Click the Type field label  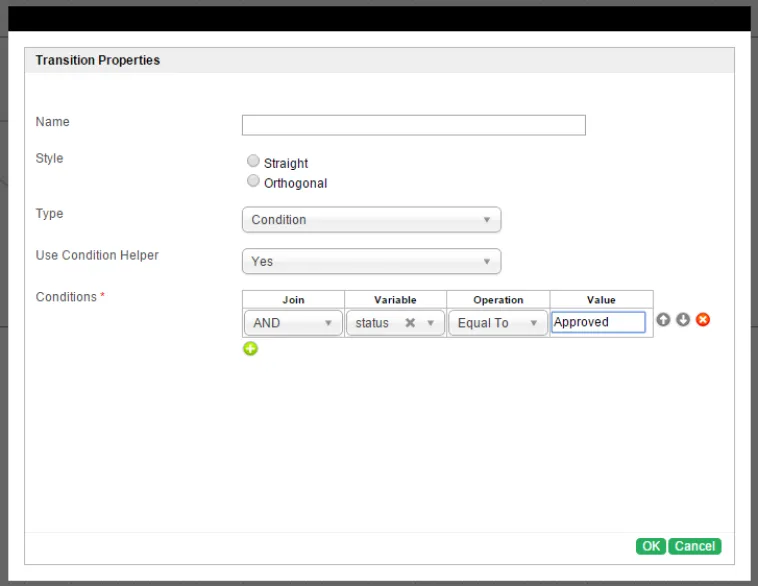(49, 214)
